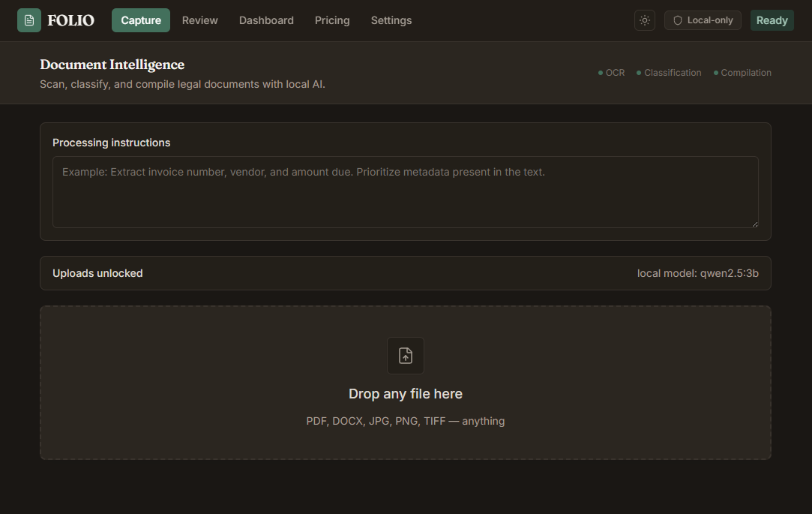Click the Ready status button
The width and height of the screenshot is (812, 514).
pos(772,20)
